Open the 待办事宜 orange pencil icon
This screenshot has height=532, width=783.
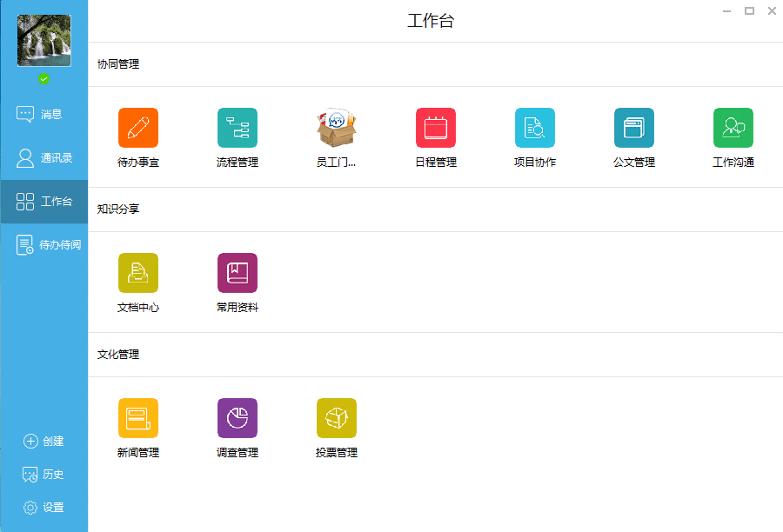(138, 128)
